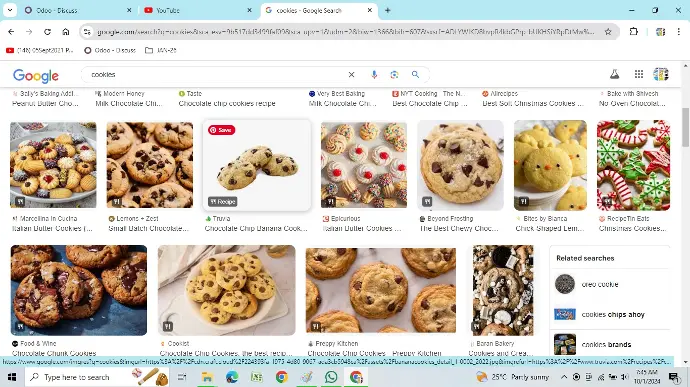The height and width of the screenshot is (387, 690).
Task: Open Marcellina butter cookies plate image
Action: (53, 165)
